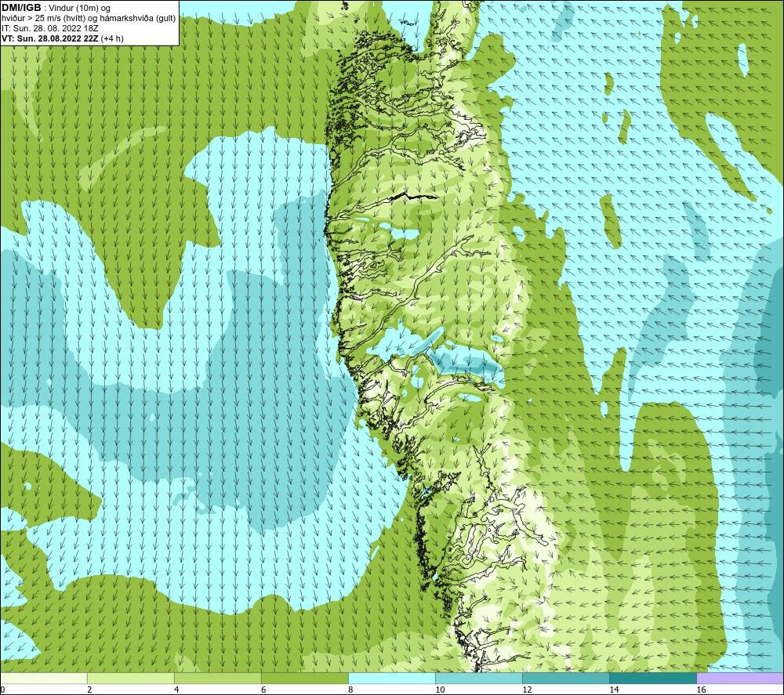784x695 pixels.
Task: Click the legend tick label '0'
Action: coord(2,690)
